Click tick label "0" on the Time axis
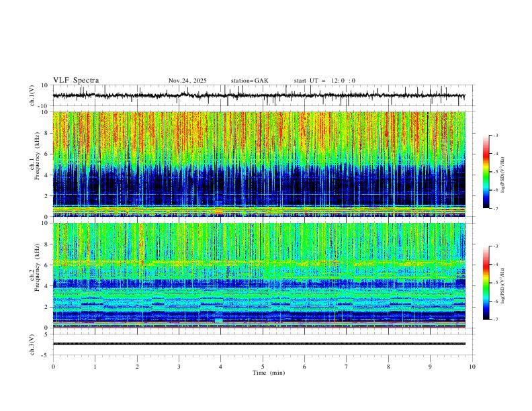The height and width of the screenshot is (411, 532). coord(53,367)
